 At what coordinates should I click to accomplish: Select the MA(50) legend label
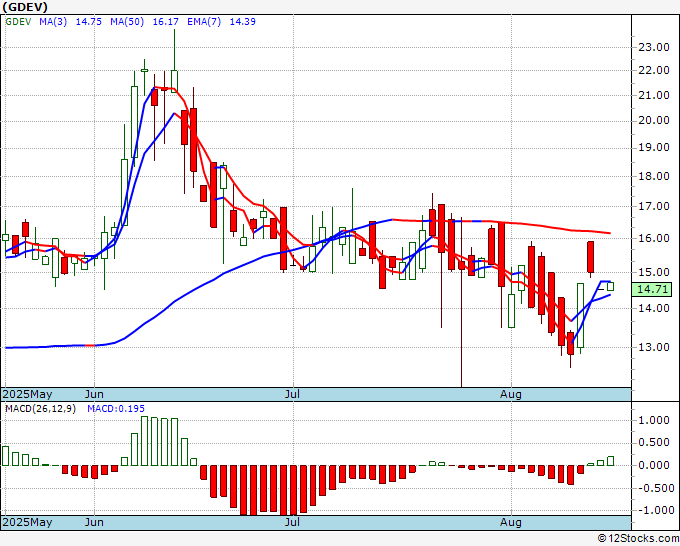[127, 22]
